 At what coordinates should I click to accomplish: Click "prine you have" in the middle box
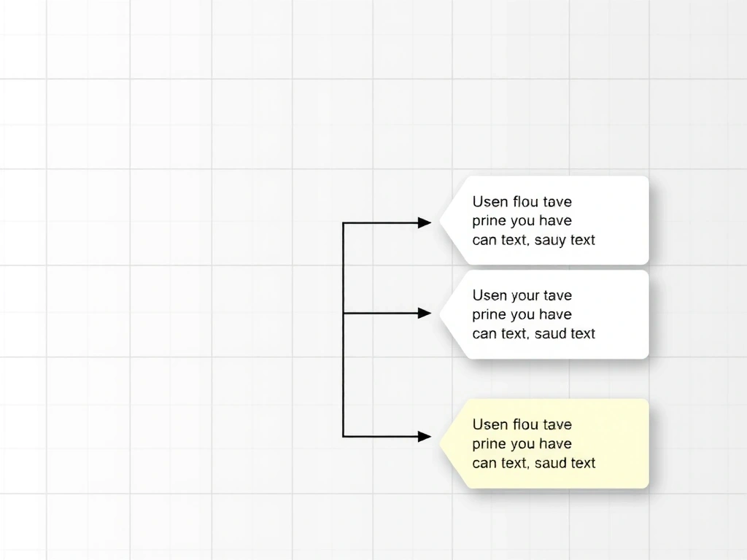pyautogui.click(x=522, y=314)
